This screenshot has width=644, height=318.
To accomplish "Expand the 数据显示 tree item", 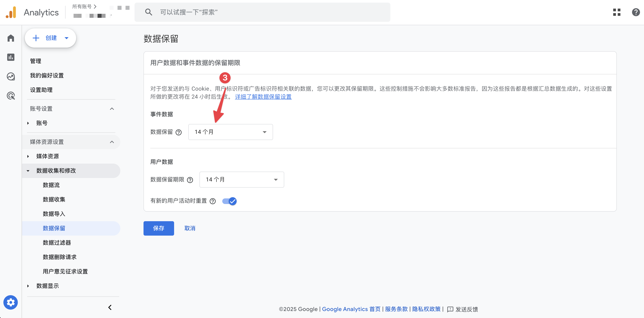I will coord(28,286).
